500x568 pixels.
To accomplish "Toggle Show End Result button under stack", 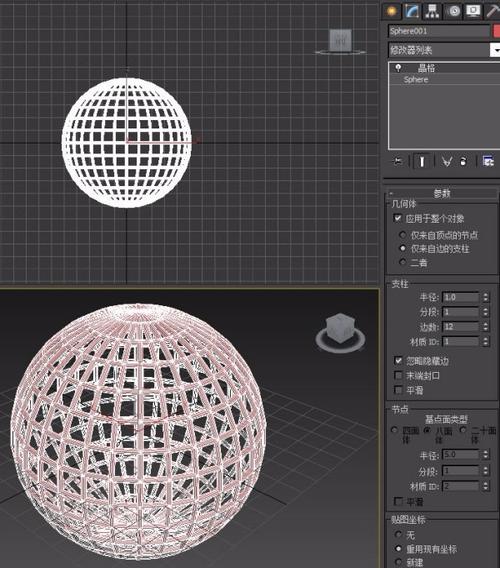I will 422,161.
